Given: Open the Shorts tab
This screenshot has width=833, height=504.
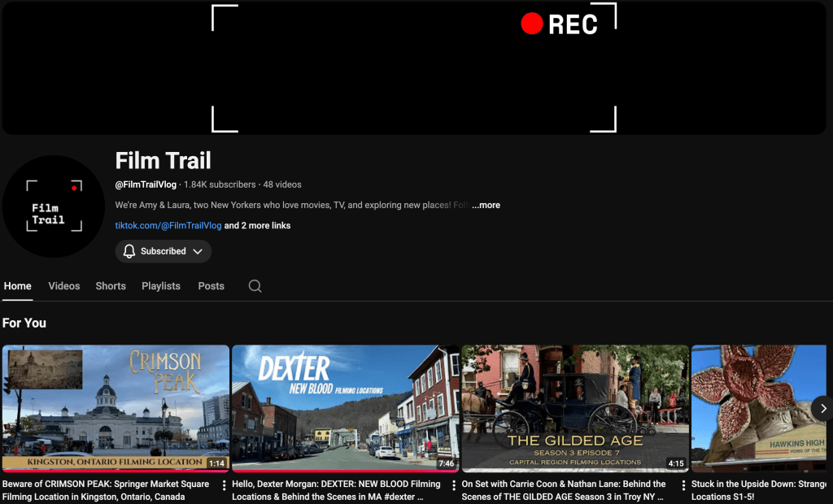Looking at the screenshot, I should [111, 286].
